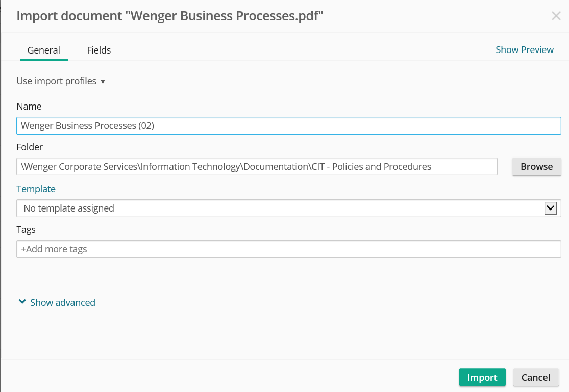Expand the Show advanced section

[62, 302]
